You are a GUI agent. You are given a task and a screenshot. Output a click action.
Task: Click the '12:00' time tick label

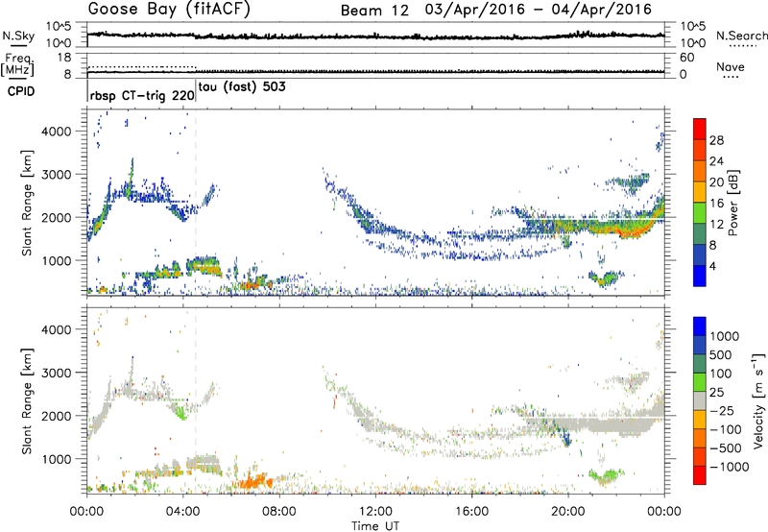[375, 512]
